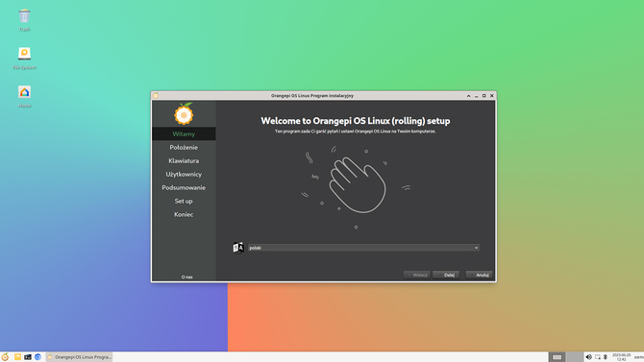
Task: Expand the polski language dropdown
Action: [363, 248]
